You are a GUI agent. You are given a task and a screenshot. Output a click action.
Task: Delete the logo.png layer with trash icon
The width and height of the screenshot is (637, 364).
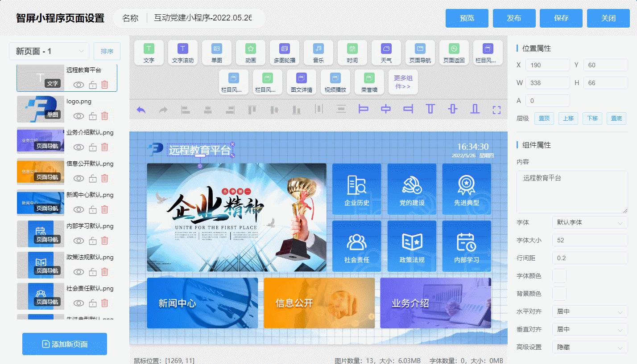pos(104,116)
